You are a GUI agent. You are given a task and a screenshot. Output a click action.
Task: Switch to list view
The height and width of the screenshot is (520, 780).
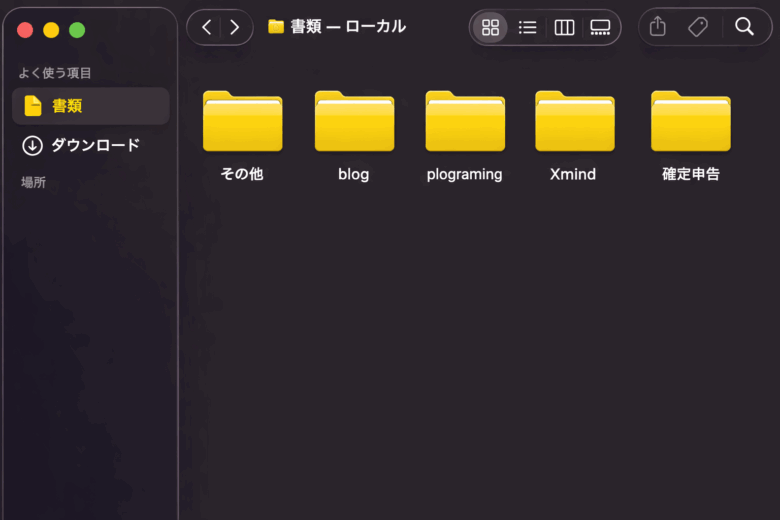[527, 28]
